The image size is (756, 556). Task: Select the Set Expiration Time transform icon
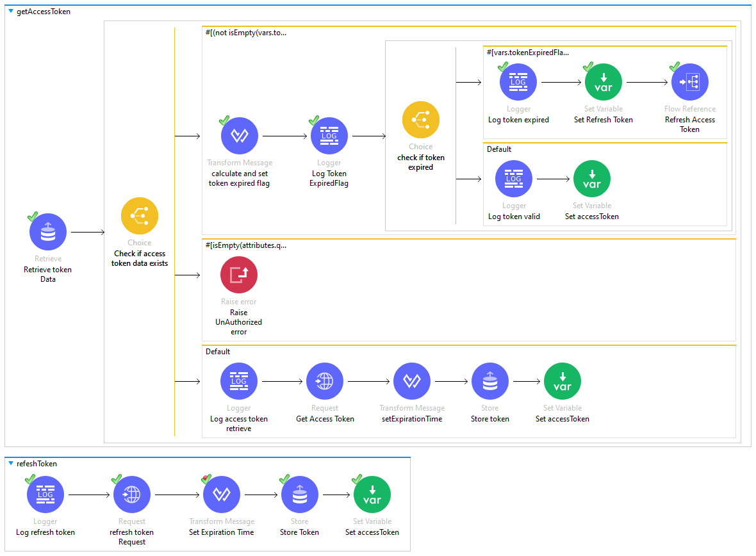tap(221, 495)
